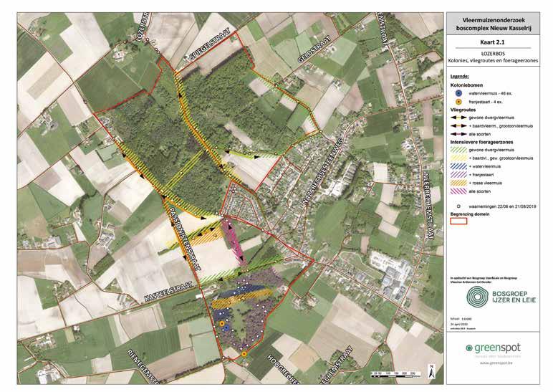The width and height of the screenshot is (553, 392).
Task: Click the 'Koloniebomen' legend heading
Action: pos(466,85)
